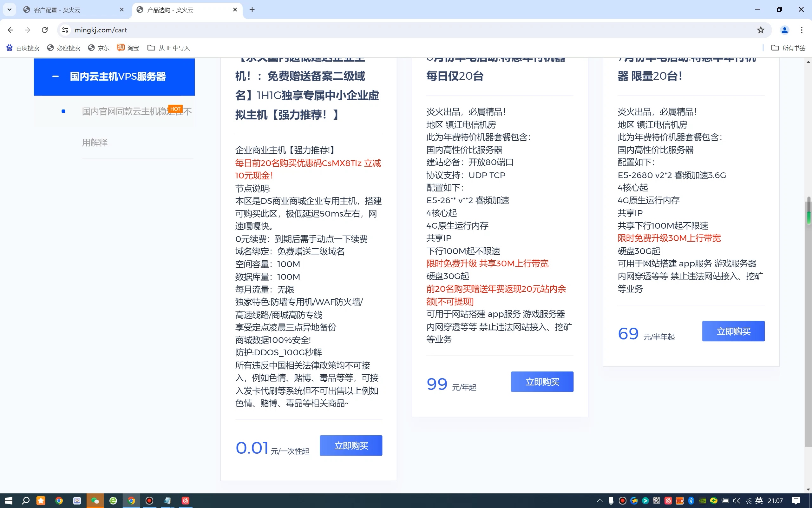Viewport: 812px width, 508px height.
Task: Click the 前20名购买赠送年费返现 text
Action: click(496, 295)
